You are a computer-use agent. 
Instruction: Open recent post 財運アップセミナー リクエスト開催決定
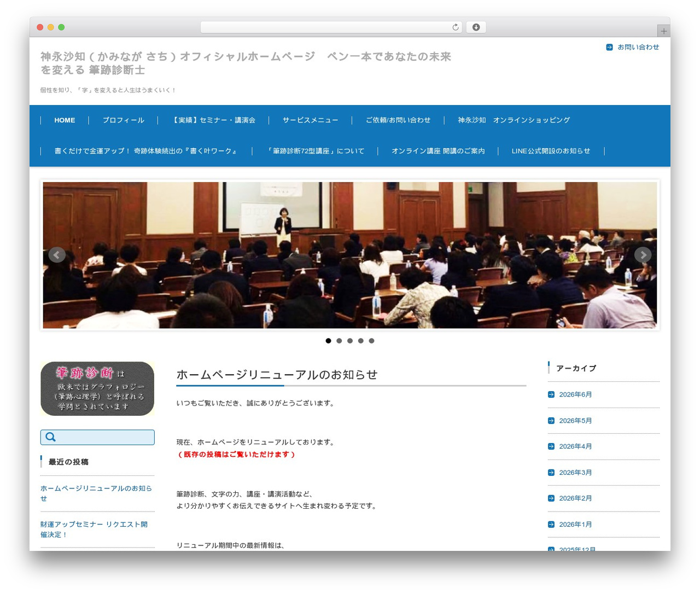[94, 530]
